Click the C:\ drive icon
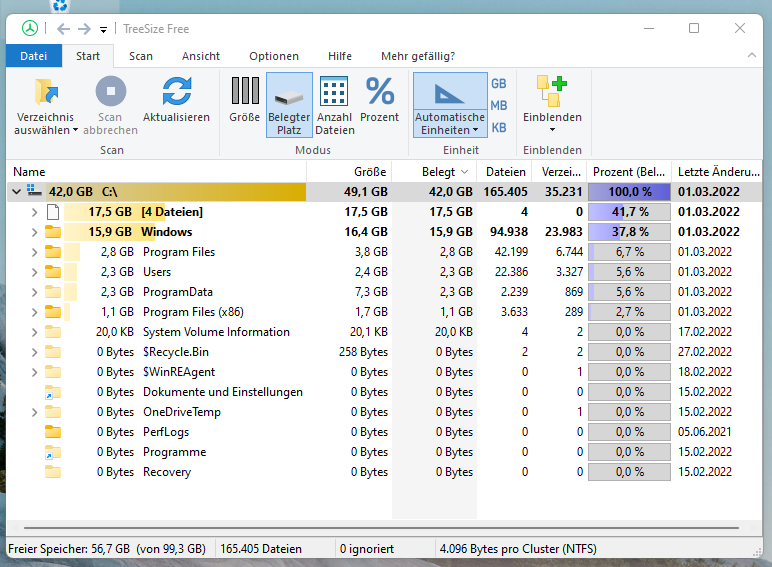This screenshot has height=567, width=772. pos(34,190)
